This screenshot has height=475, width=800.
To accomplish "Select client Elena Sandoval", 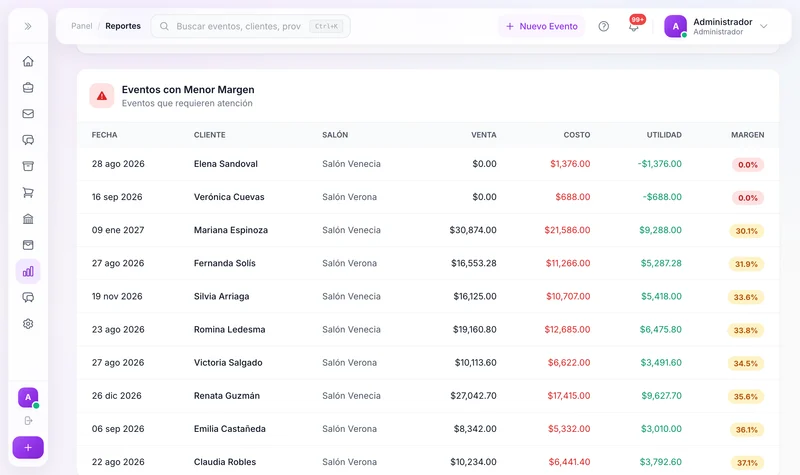I will pyautogui.click(x=226, y=164).
